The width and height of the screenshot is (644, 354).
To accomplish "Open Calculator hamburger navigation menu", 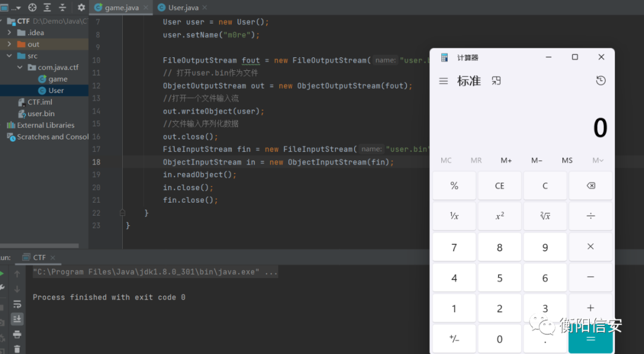I will (x=444, y=81).
